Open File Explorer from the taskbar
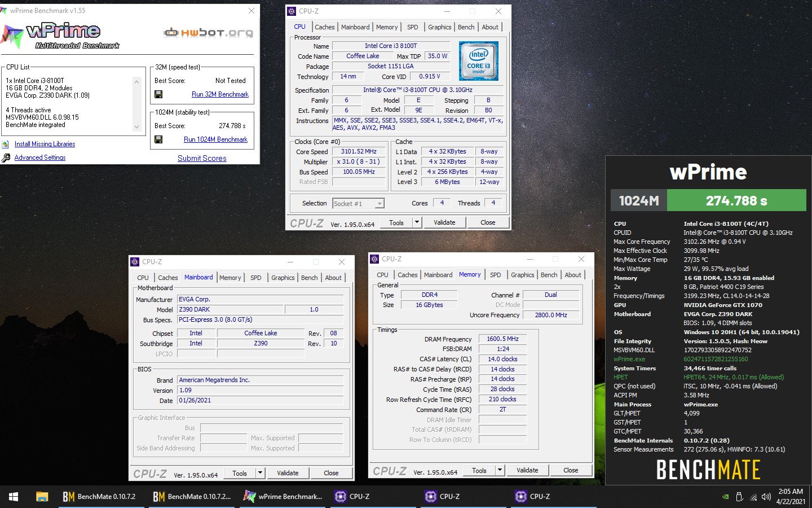Screen dimensions: 812x508 [42, 497]
